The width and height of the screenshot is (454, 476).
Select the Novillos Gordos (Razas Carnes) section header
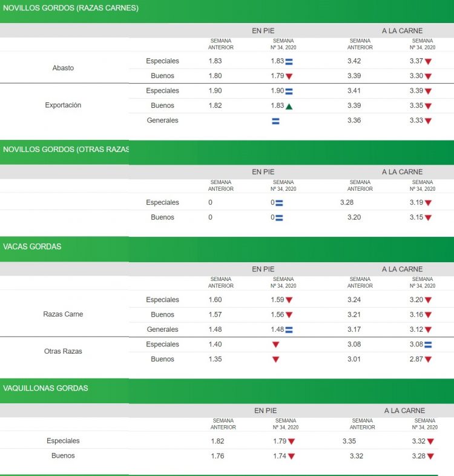tap(71, 8)
